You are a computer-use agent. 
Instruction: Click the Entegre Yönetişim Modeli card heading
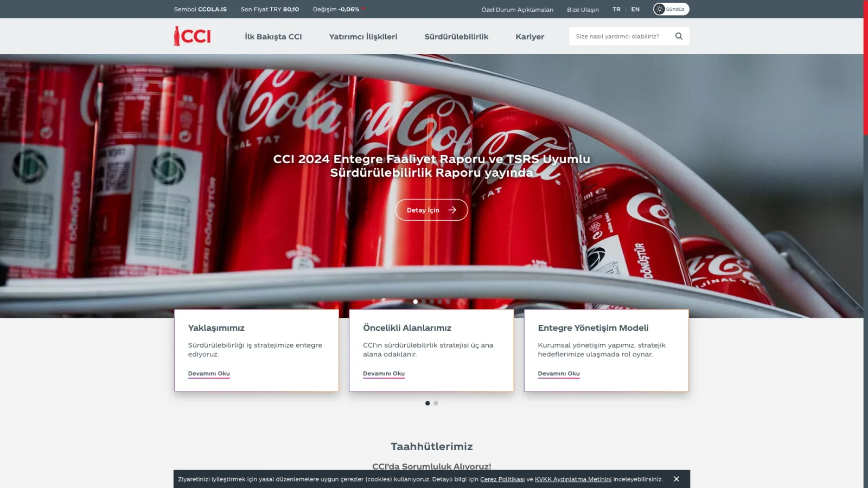593,328
